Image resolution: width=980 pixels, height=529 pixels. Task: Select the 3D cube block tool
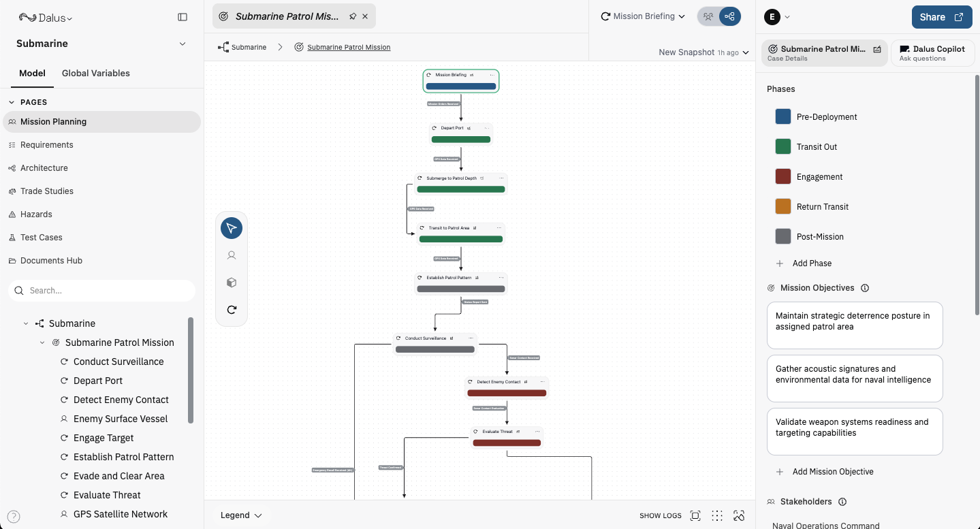point(232,283)
